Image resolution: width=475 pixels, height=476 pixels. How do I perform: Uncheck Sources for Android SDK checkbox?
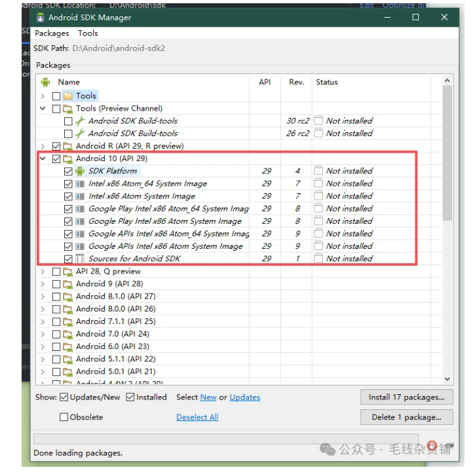68,259
